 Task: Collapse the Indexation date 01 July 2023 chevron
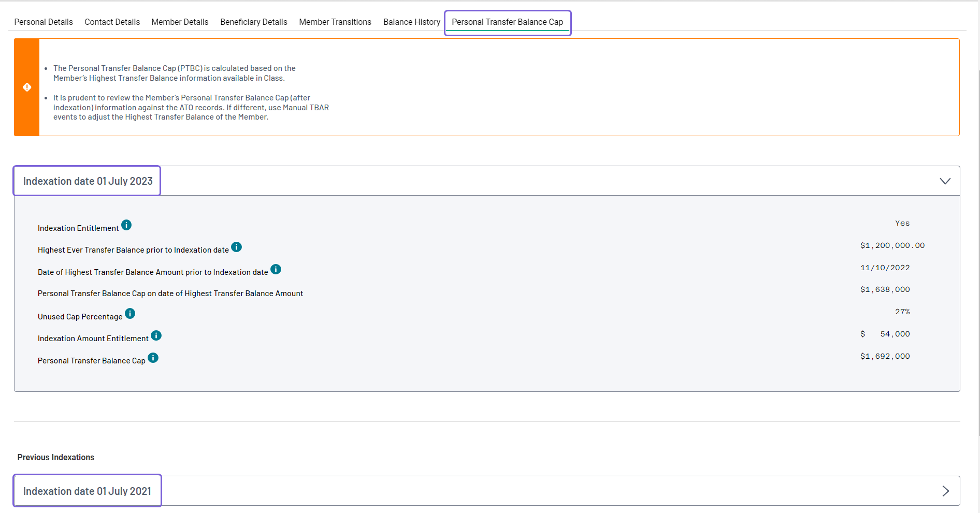coord(945,181)
